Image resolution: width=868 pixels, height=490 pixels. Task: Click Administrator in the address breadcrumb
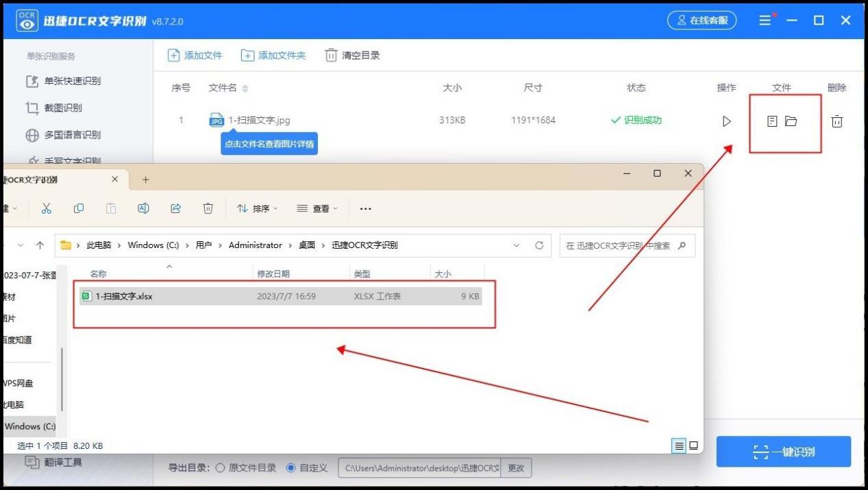coord(256,245)
